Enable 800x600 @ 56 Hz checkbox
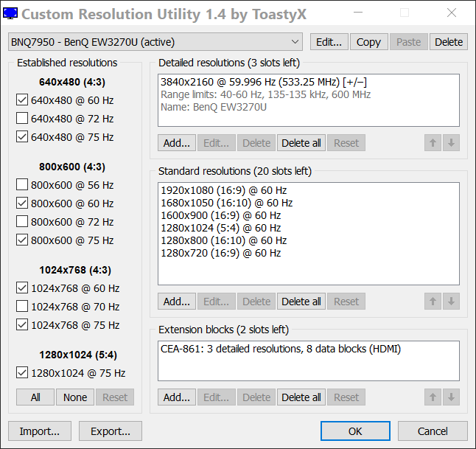The image size is (476, 449). click(x=22, y=185)
